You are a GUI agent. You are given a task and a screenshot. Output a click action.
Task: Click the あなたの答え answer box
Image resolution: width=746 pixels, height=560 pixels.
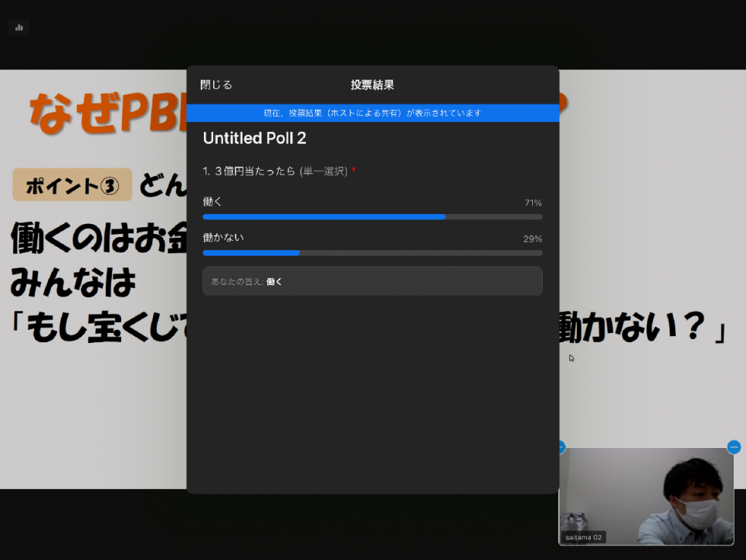click(x=372, y=281)
